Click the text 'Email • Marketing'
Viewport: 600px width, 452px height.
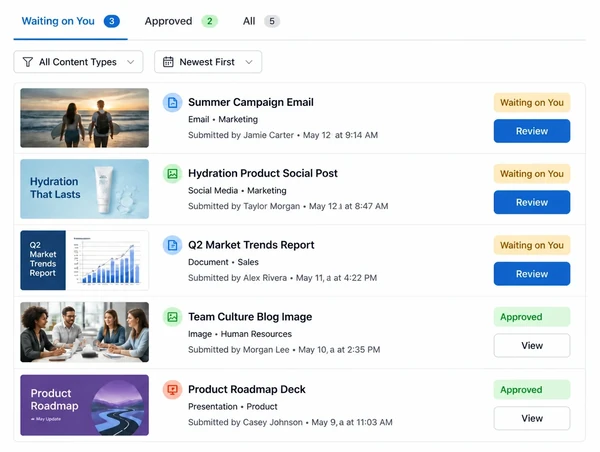pos(223,119)
